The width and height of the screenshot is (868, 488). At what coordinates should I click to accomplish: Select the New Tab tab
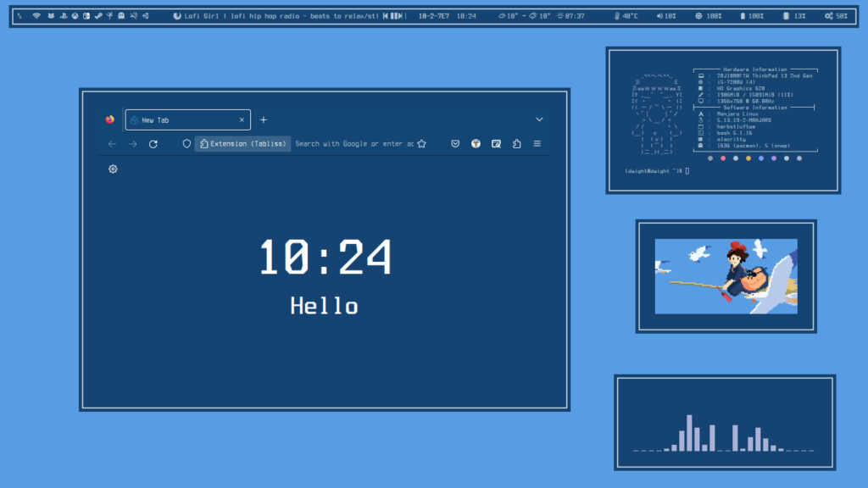coord(186,120)
